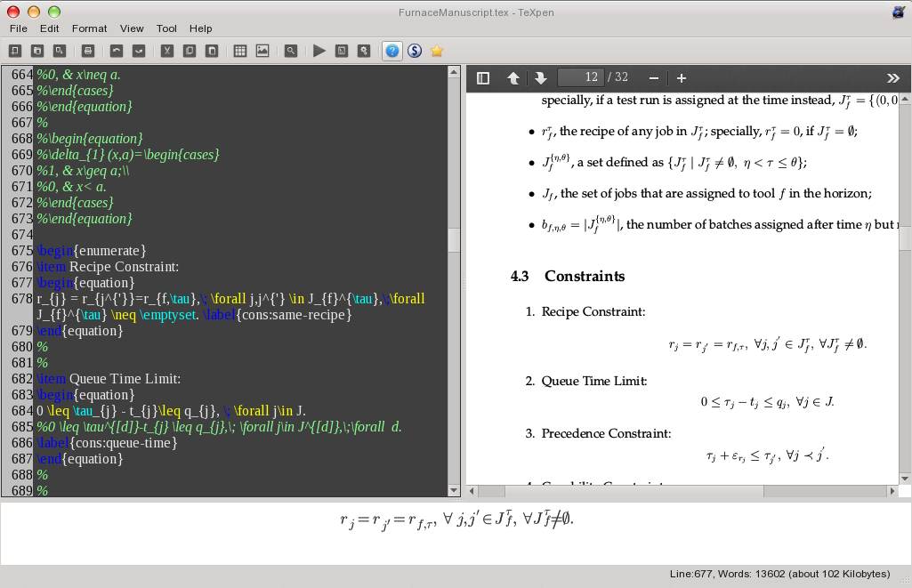Zoom out with the minus control
This screenshot has width=912, height=588.
[653, 77]
